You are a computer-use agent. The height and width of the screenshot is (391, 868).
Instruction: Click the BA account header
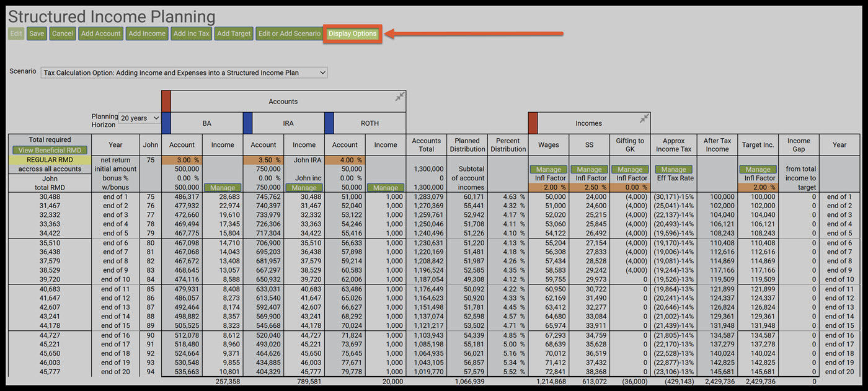pyautogui.click(x=207, y=123)
